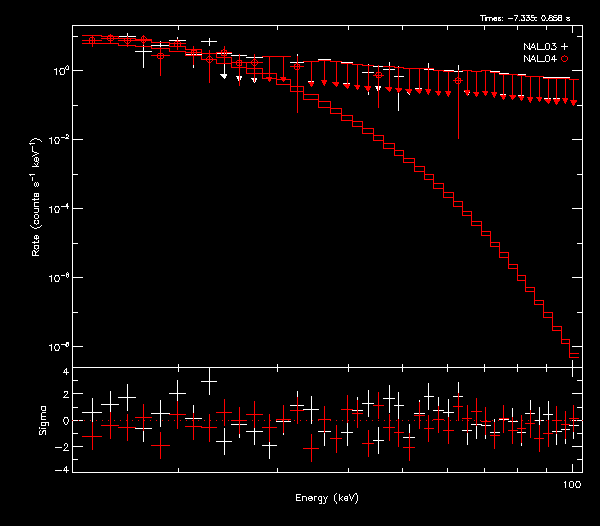Click the 10^-6 tick label on rate axis
This screenshot has width=600, height=526.
[x=59, y=278]
